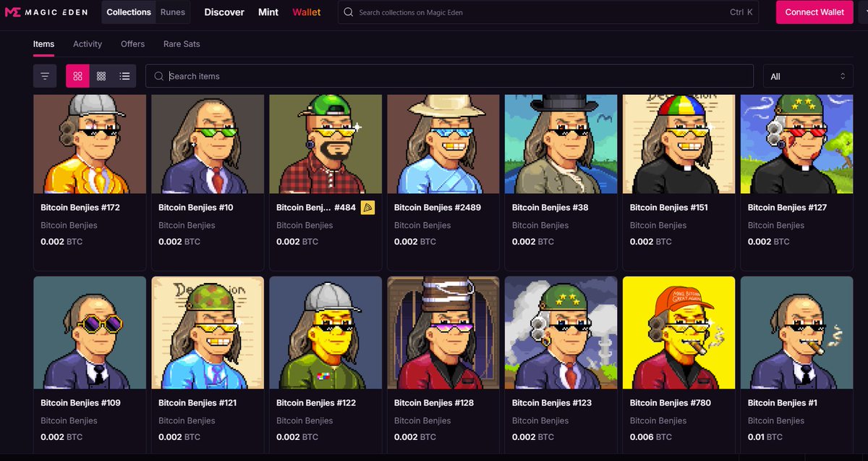Click the Search items field
Viewport: 868px width, 461px height.
click(x=449, y=76)
